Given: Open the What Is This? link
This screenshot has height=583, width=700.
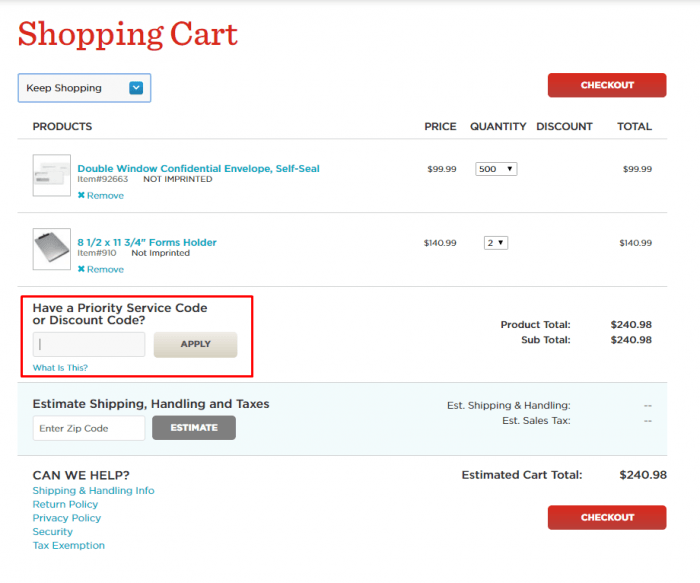Looking at the screenshot, I should tap(60, 368).
